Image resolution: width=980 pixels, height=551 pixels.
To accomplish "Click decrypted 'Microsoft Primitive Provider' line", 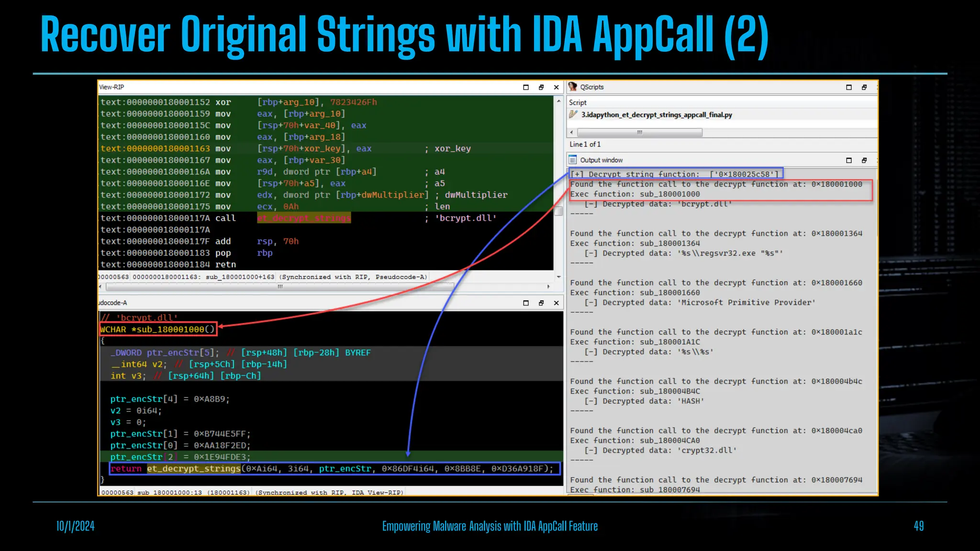I will 700,302.
